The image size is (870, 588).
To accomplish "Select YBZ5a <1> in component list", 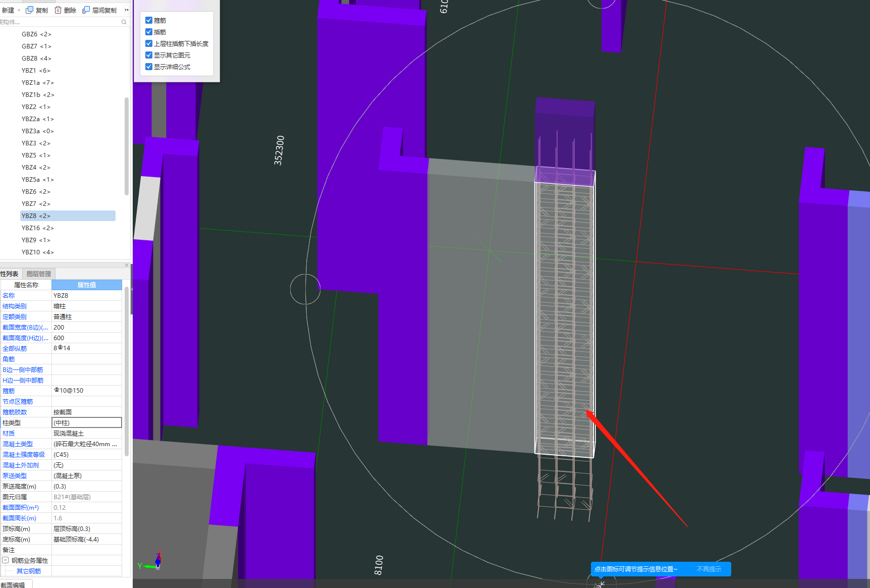I will coord(38,180).
